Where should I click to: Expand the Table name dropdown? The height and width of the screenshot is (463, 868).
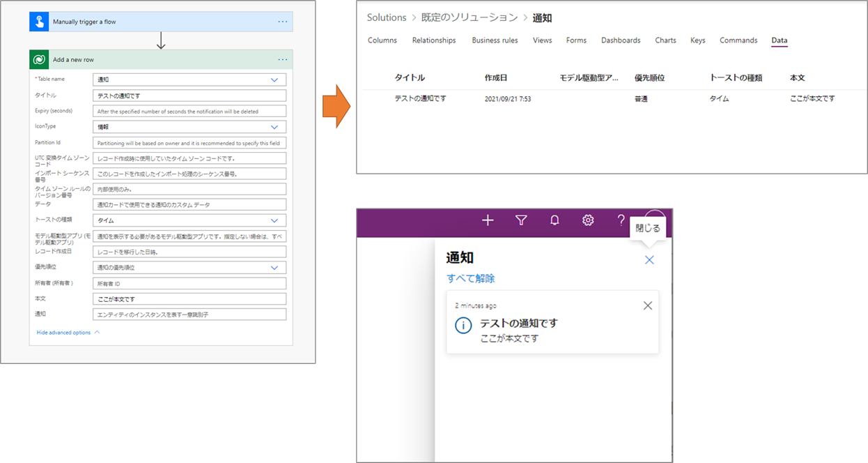click(x=274, y=80)
